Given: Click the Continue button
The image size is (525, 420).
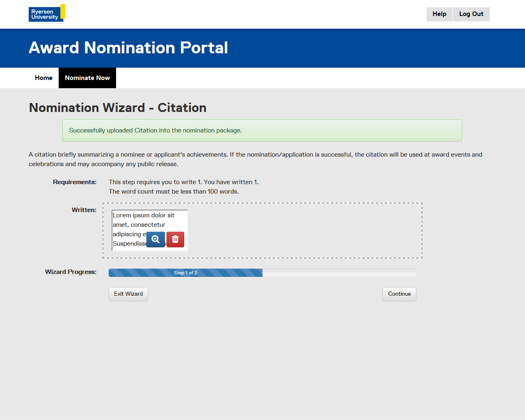Looking at the screenshot, I should click(399, 294).
